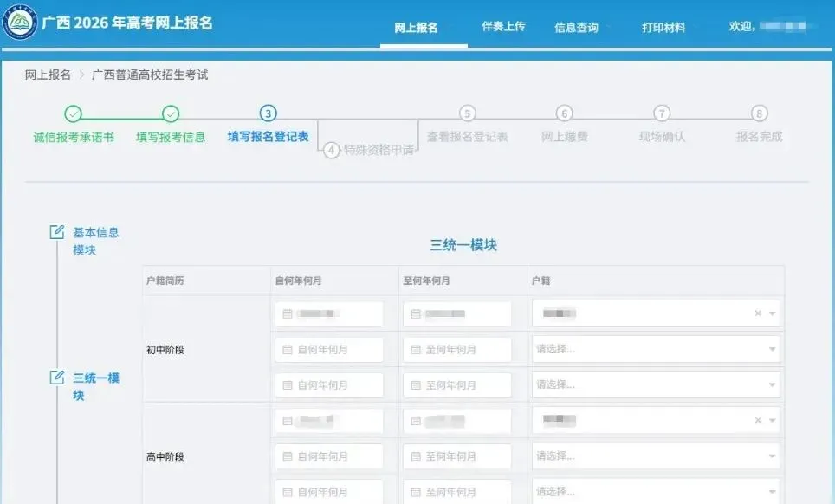Screen dimensions: 835x504
Task: Click step 2 checkmark 填写报考信息
Action: pos(171,113)
